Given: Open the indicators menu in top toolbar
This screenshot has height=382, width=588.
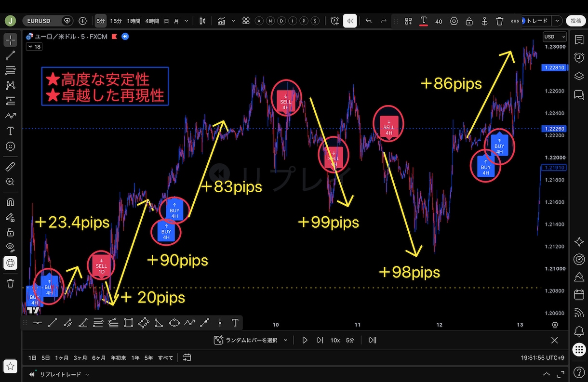Looking at the screenshot, I should [x=222, y=21].
